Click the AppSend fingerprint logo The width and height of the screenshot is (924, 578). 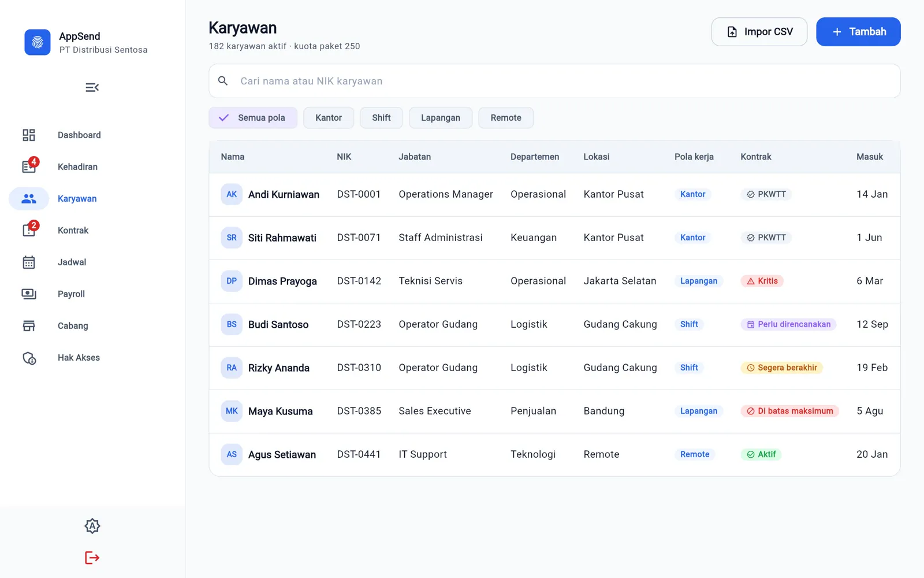38,42
